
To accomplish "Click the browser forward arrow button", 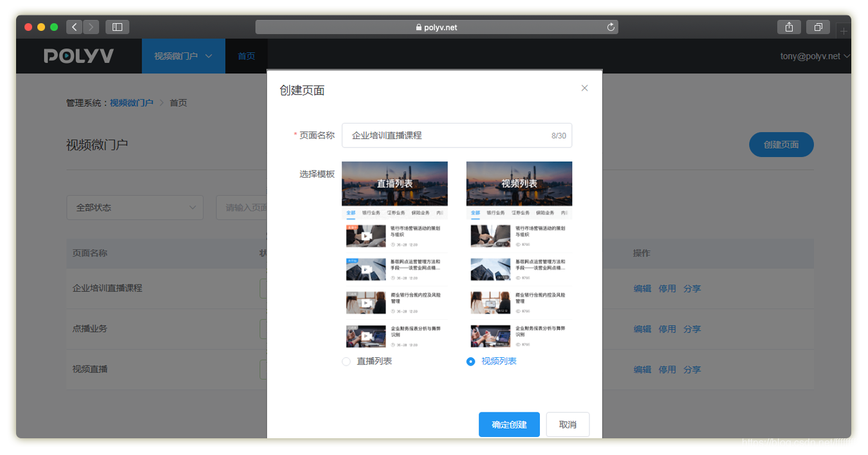I will (x=91, y=27).
